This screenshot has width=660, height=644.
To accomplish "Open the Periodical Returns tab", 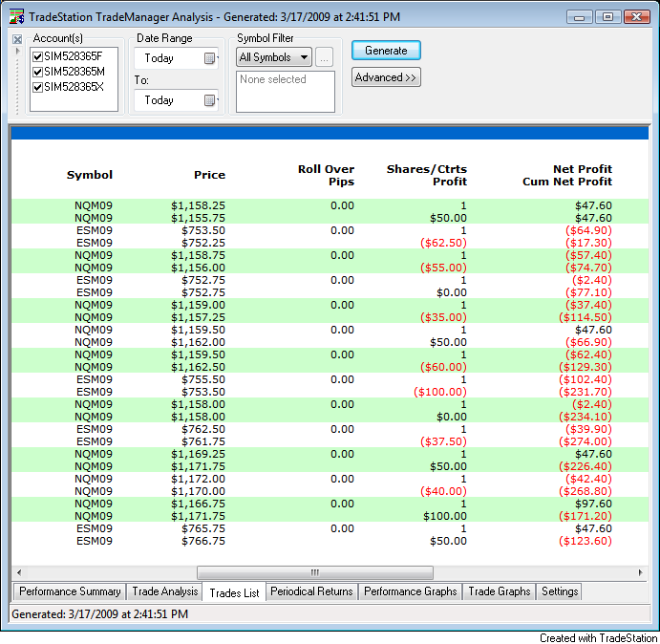I will pyautogui.click(x=311, y=591).
